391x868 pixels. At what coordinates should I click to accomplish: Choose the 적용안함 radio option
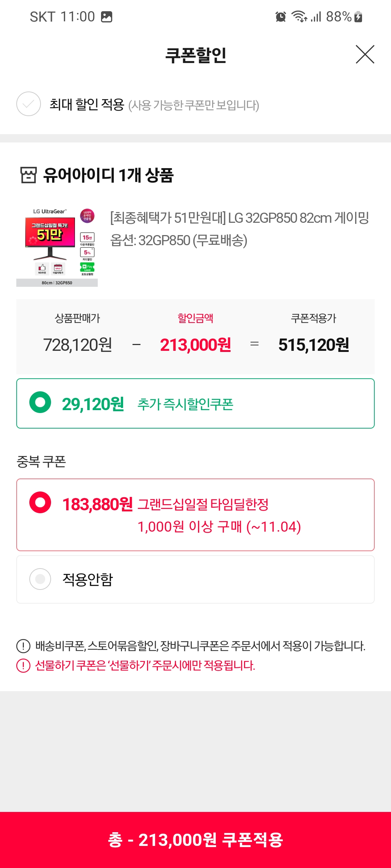pyautogui.click(x=40, y=579)
